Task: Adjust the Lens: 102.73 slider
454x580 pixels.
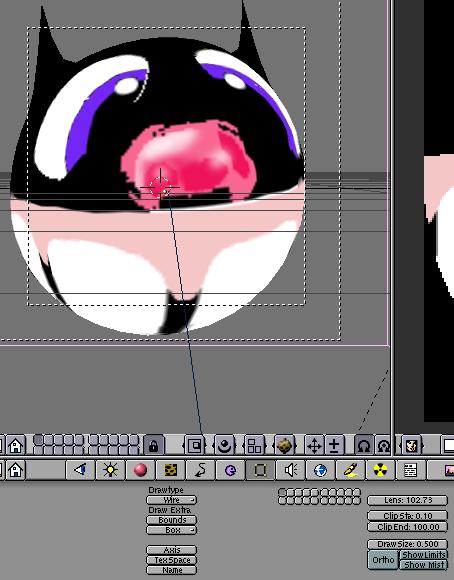Action: click(408, 500)
